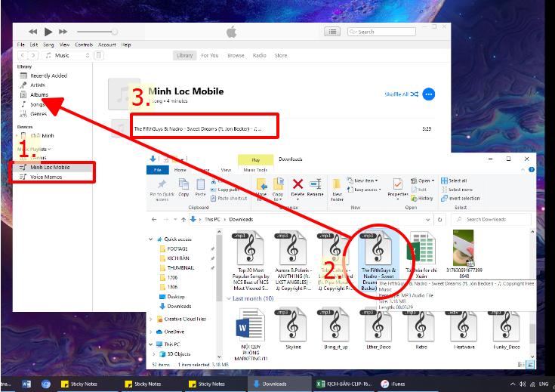Open the New item dropdown
The image size is (555, 392).
coord(362,181)
